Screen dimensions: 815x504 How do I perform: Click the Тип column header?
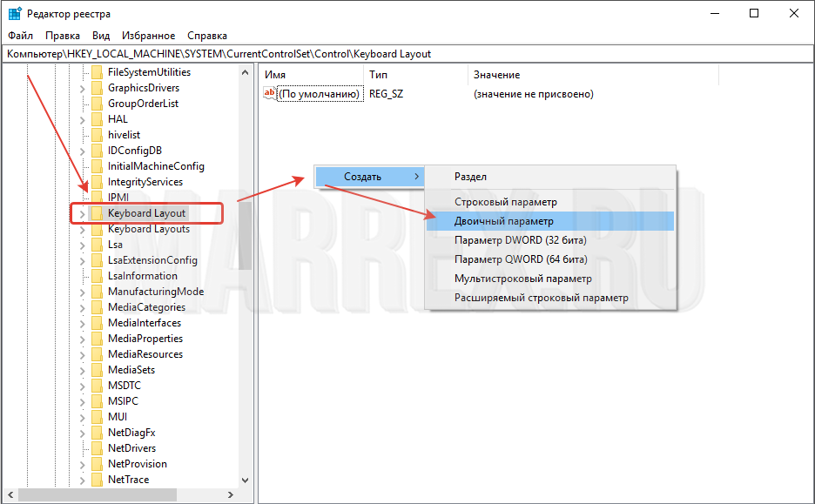click(378, 76)
